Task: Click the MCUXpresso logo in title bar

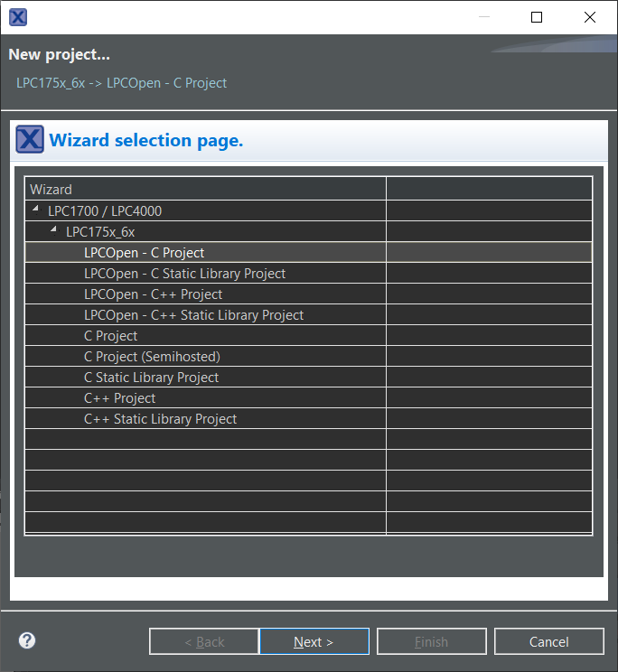Action: [18, 17]
